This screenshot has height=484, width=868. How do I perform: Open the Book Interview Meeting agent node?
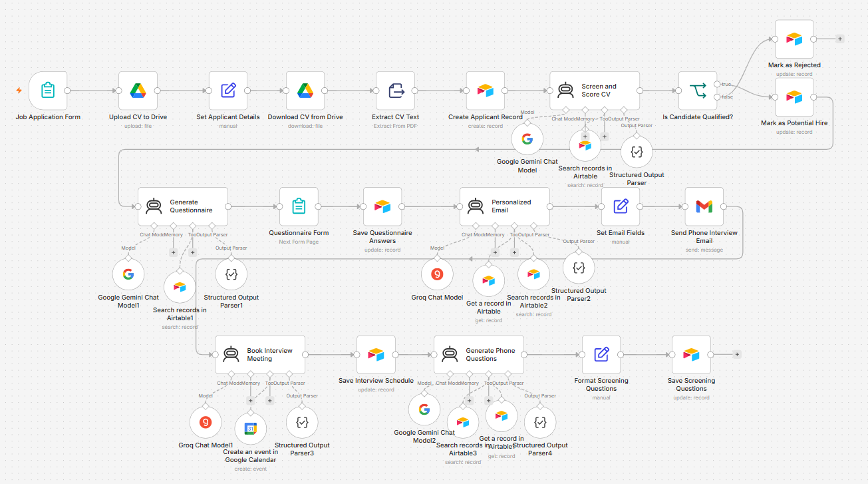pos(260,355)
